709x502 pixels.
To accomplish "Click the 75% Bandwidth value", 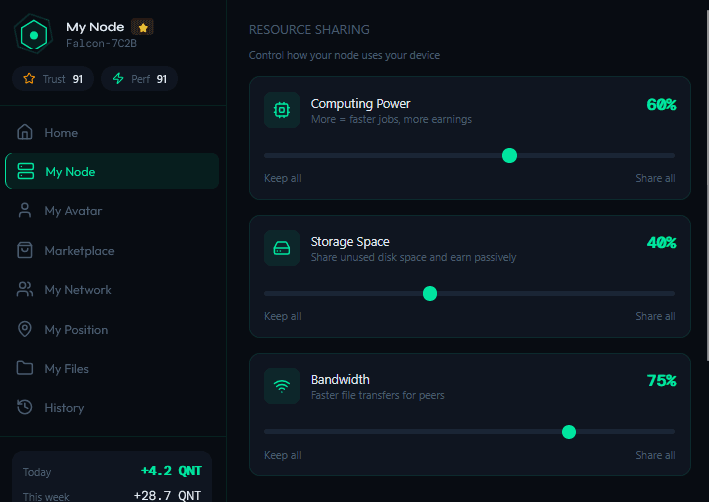I will pos(661,380).
